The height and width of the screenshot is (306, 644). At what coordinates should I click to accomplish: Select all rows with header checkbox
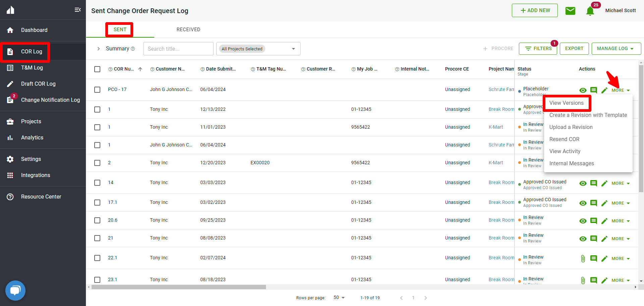pos(97,69)
